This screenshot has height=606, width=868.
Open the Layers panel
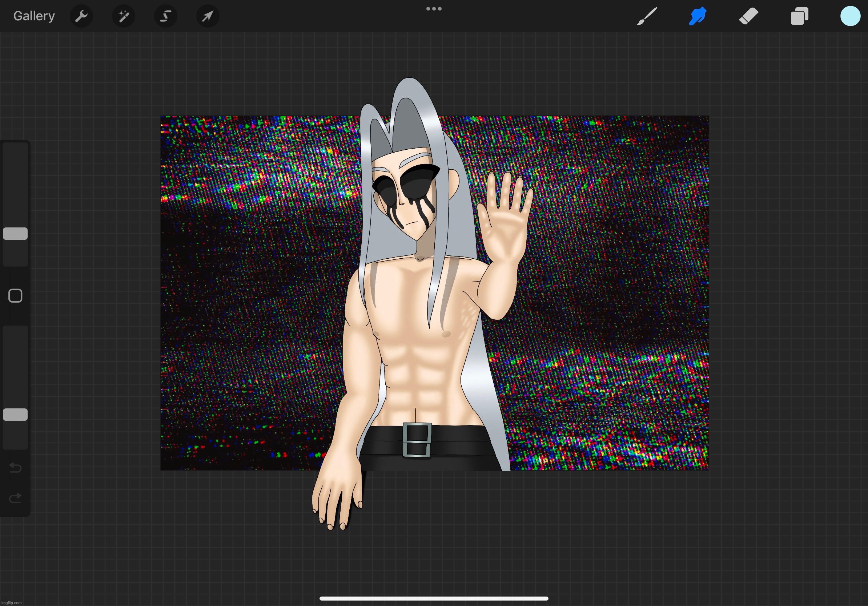point(799,16)
